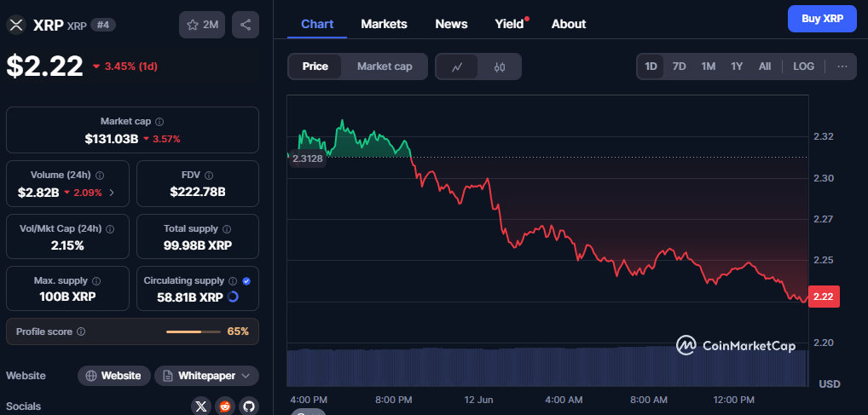Screen dimensions: 868x415
Task: Show Circulating supply info icon
Action: [x=233, y=281]
